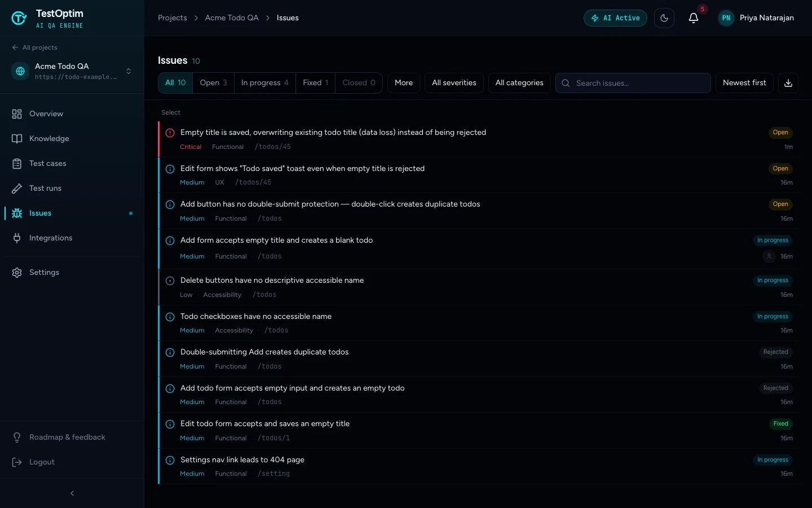The height and width of the screenshot is (508, 812).
Task: Open Acme Todo QA breadcrumb link
Action: pyautogui.click(x=232, y=18)
